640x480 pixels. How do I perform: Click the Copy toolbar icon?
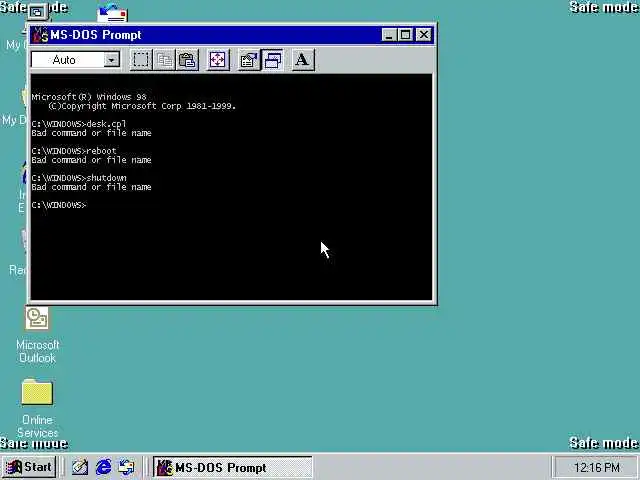(164, 60)
